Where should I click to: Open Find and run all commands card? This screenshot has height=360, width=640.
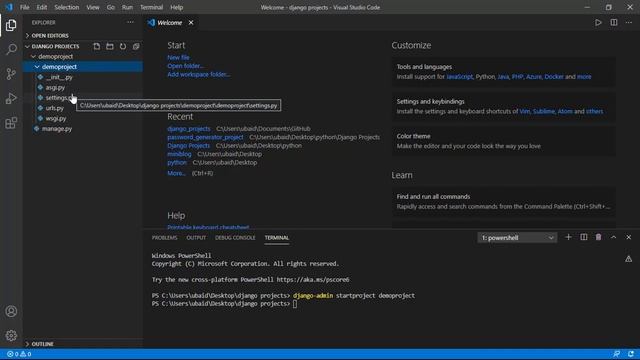(504, 202)
